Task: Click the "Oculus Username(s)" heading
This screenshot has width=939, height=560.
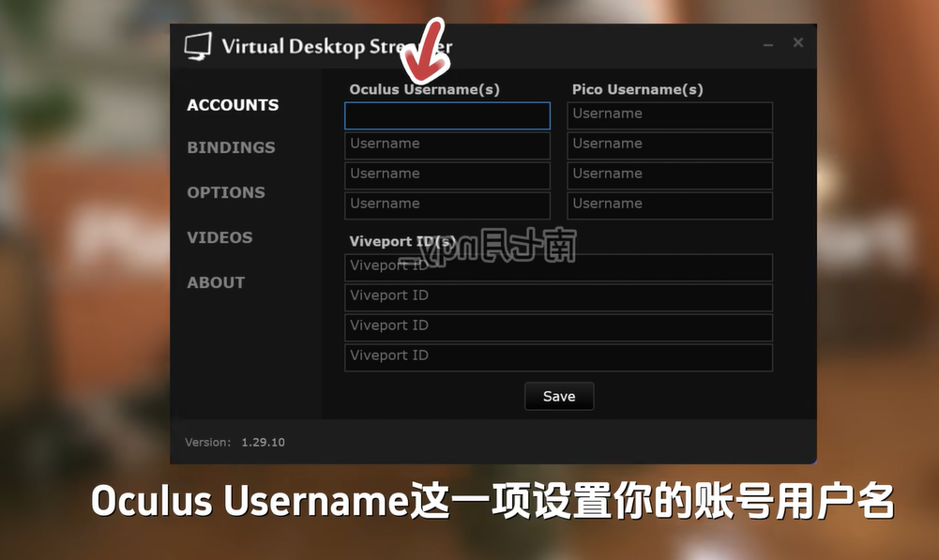Action: coord(425,90)
